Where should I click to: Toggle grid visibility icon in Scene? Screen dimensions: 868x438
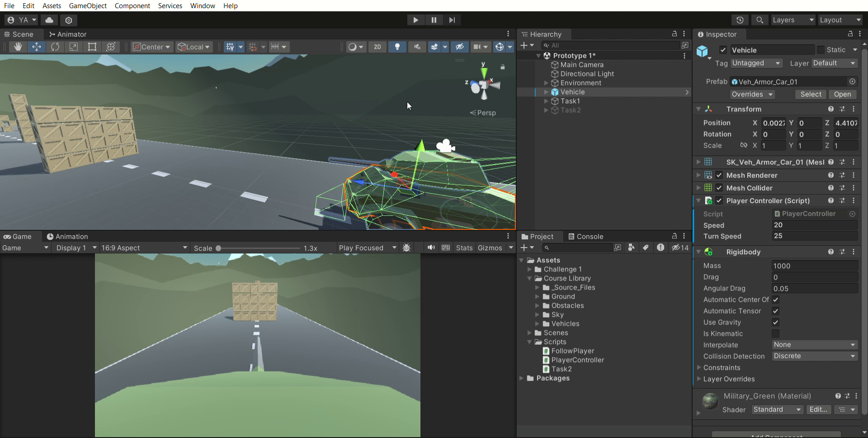click(x=230, y=47)
